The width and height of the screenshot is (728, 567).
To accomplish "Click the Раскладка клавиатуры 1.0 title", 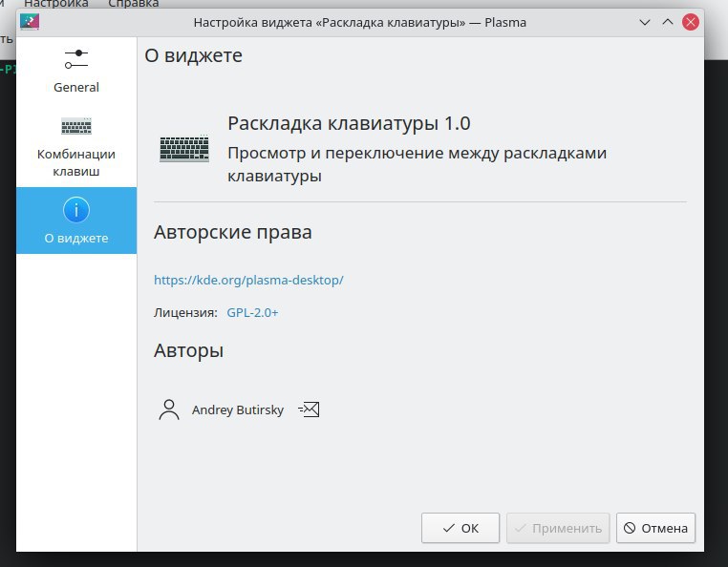I will pyautogui.click(x=349, y=123).
